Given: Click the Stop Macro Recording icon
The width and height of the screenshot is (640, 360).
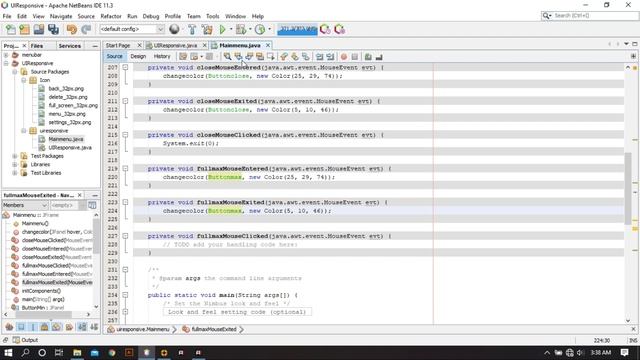Looking at the screenshot, I should 355,57.
